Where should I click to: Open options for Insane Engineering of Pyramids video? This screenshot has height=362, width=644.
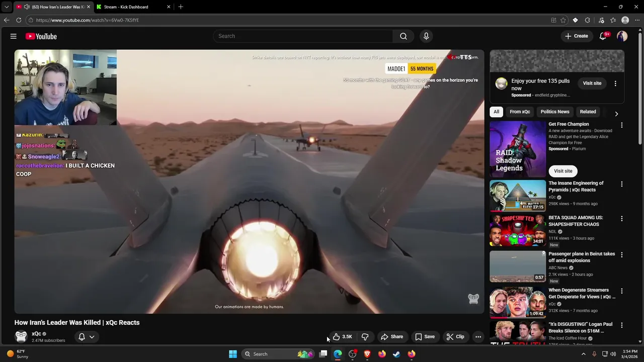click(622, 185)
